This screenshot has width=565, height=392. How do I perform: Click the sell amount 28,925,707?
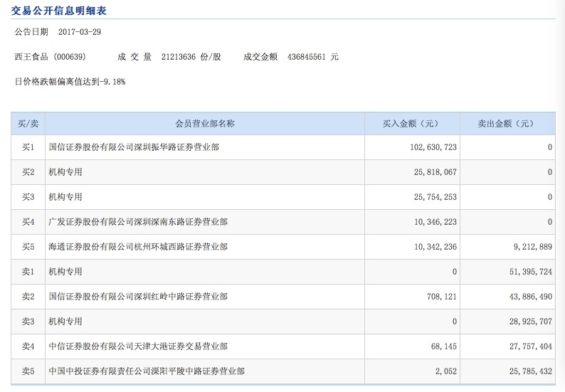click(531, 321)
